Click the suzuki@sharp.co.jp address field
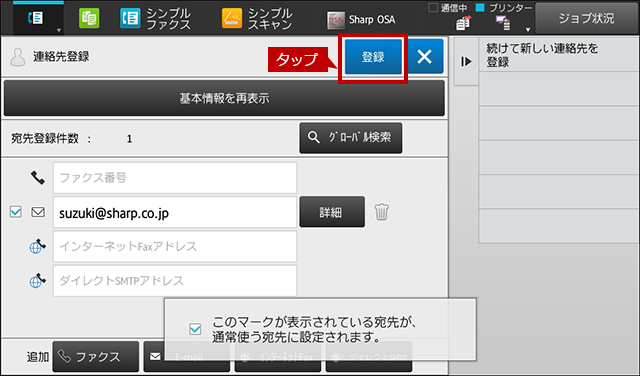The width and height of the screenshot is (640, 376). pyautogui.click(x=175, y=212)
